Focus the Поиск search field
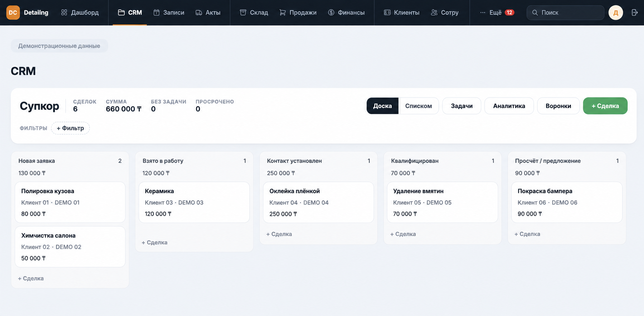The height and width of the screenshot is (316, 644). 565,13
